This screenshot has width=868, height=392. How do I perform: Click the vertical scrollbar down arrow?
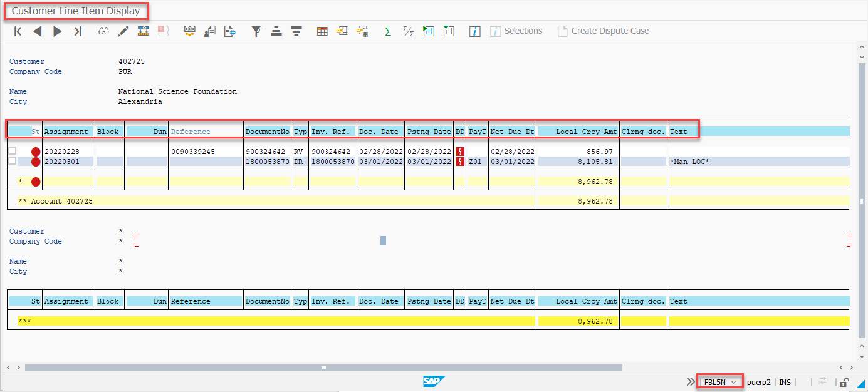coord(862,356)
